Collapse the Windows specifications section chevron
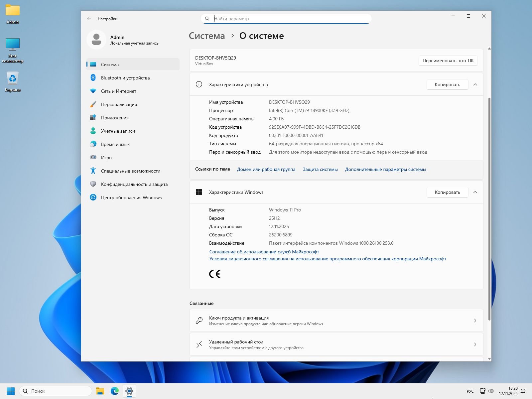This screenshot has height=399, width=532. [475, 192]
